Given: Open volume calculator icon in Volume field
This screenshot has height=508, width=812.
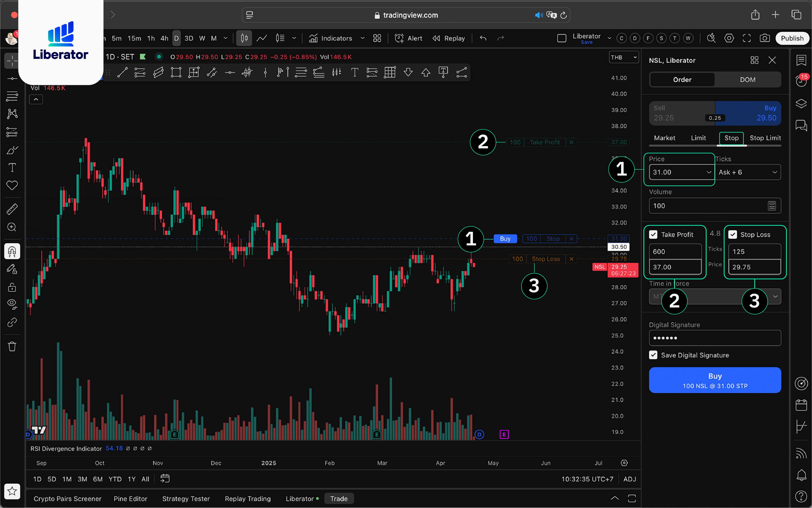Looking at the screenshot, I should tap(772, 206).
